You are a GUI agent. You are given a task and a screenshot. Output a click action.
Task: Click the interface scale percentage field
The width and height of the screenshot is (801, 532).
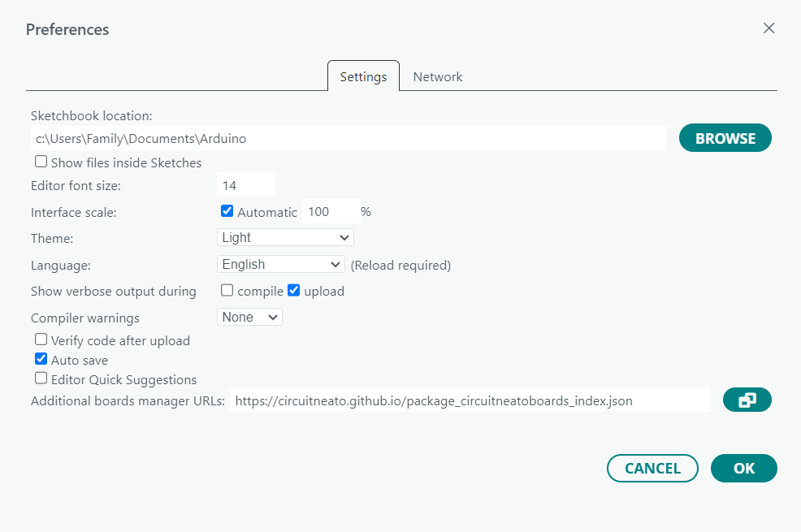[x=331, y=211]
